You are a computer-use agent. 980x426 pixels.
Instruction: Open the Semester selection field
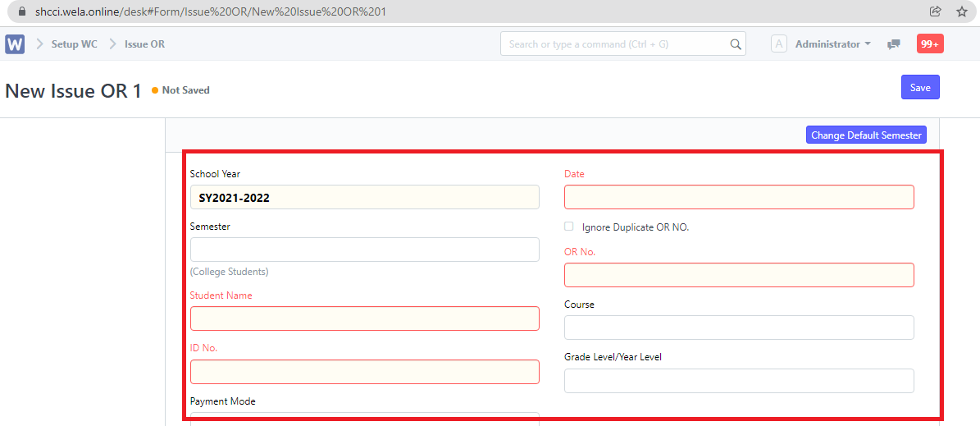click(364, 250)
